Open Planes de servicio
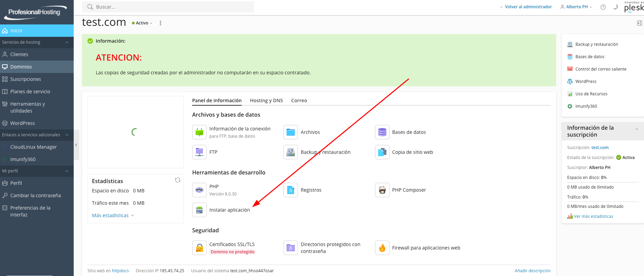The height and width of the screenshot is (276, 644). pyautogui.click(x=37, y=92)
